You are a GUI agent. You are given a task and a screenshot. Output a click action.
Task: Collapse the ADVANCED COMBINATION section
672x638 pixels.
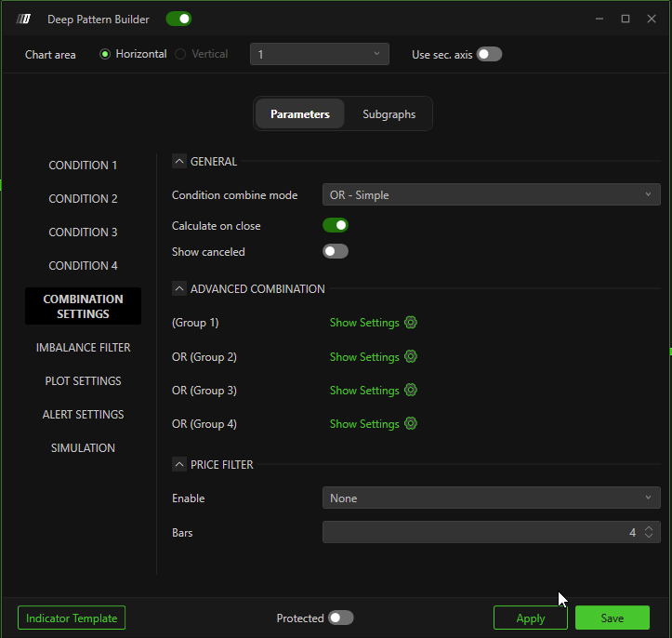click(x=179, y=288)
